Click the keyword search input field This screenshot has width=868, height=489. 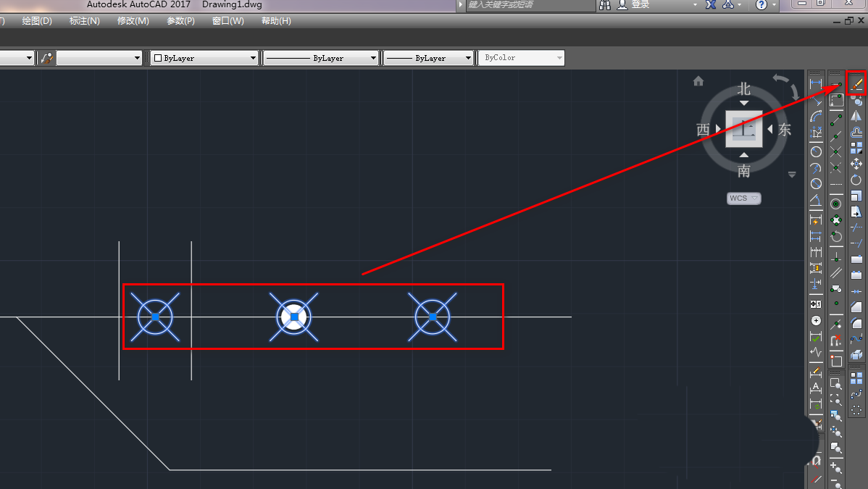[530, 5]
